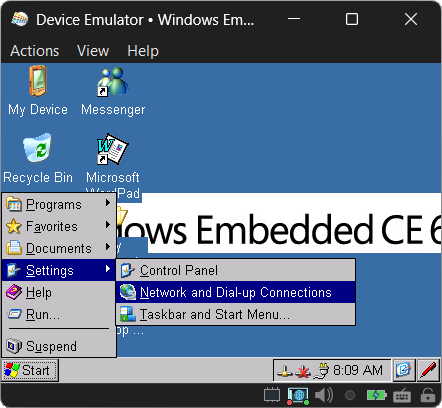This screenshot has height=408, width=442.
Task: Click the network monitor status icon
Action: 297,396
